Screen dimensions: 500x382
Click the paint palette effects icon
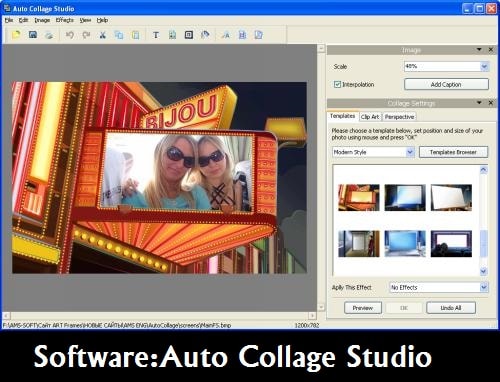205,35
